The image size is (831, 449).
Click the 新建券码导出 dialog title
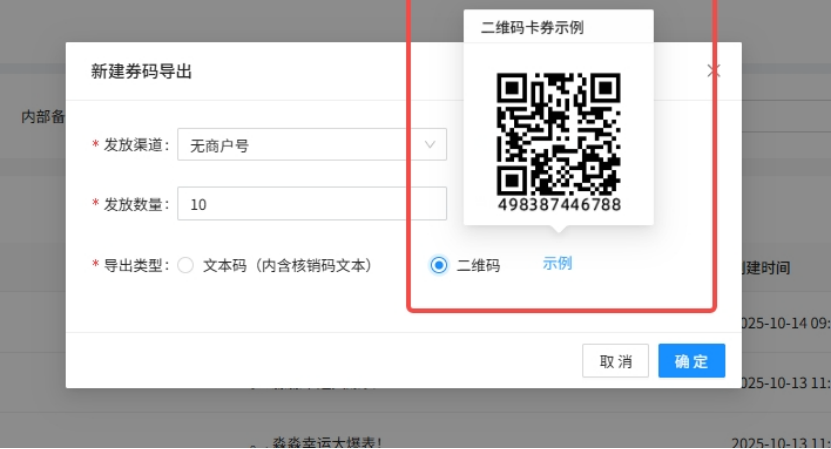[x=141, y=72]
